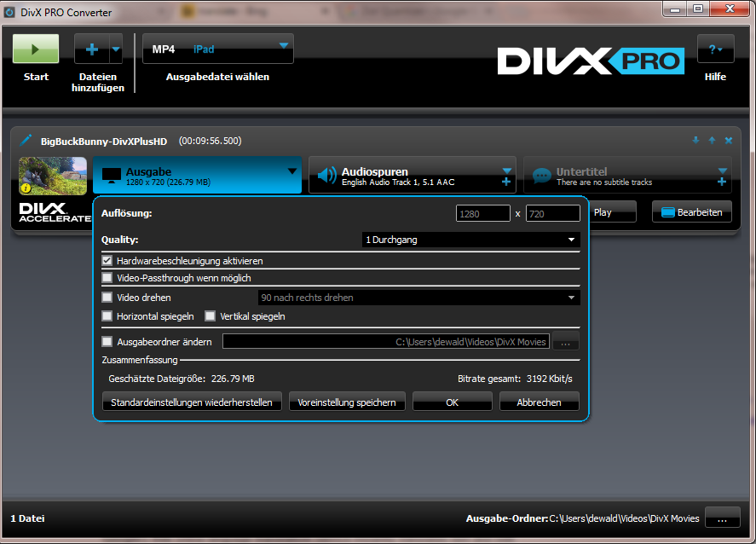
Task: Click the DivX PRO logo
Action: 591,61
